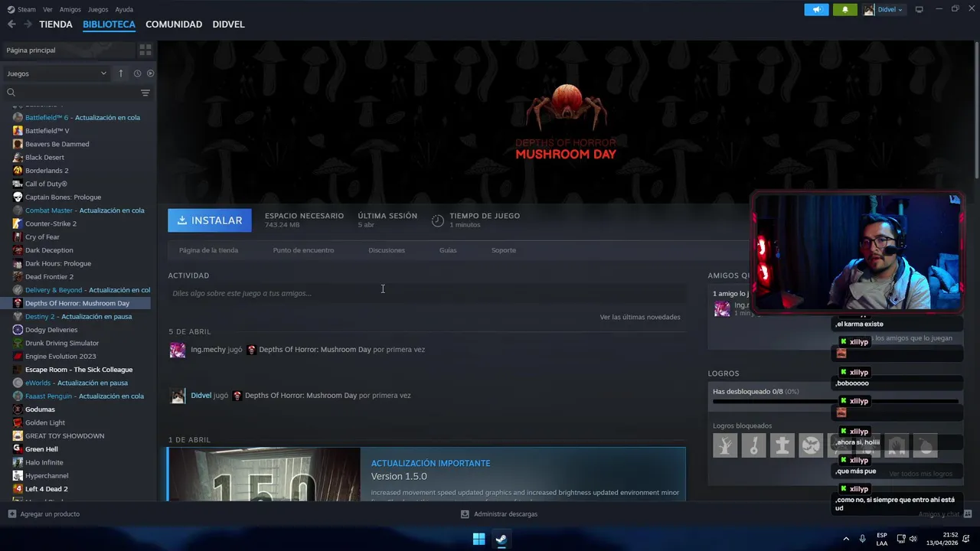Go to TIENDA tab
The image size is (980, 551).
pos(56,24)
